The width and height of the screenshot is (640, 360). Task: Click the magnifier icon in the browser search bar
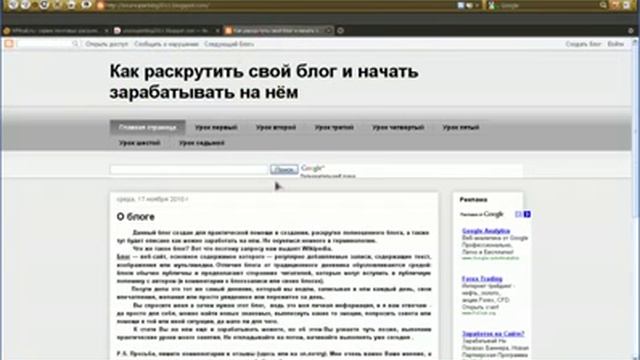coord(603,5)
